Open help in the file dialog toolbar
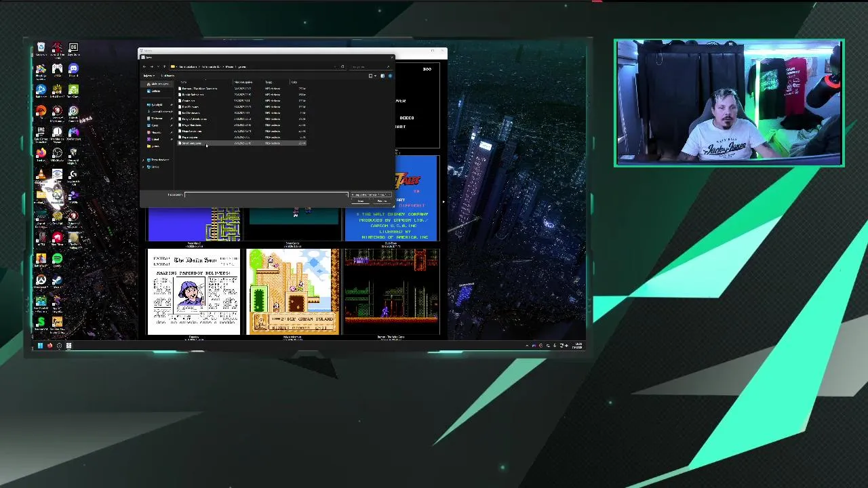This screenshot has width=868, height=488. point(391,76)
